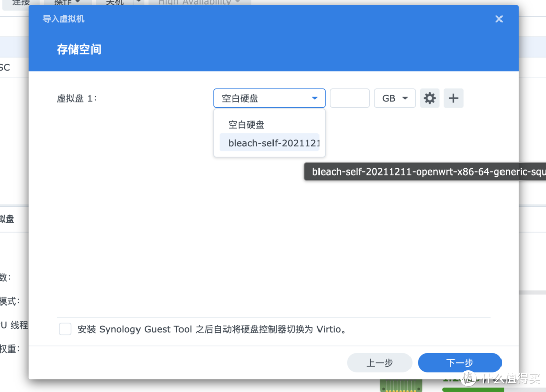The image size is (546, 392).
Task: Click the disk capacity input field
Action: [x=349, y=98]
